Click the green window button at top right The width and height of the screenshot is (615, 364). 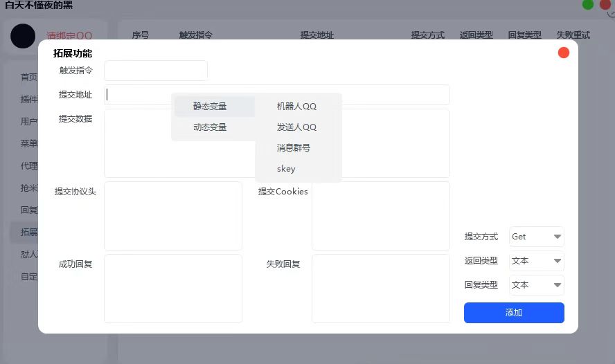tap(588, 5)
